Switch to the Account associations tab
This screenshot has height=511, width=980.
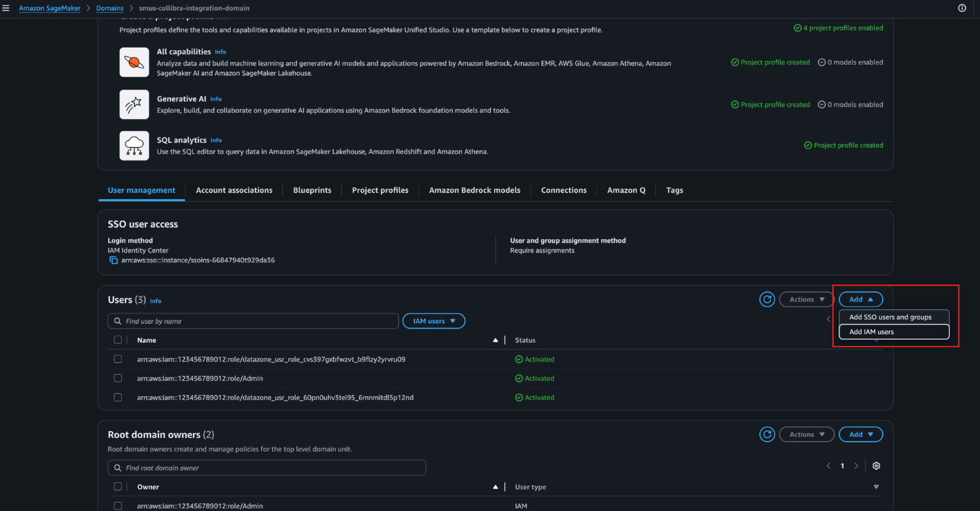tap(234, 190)
